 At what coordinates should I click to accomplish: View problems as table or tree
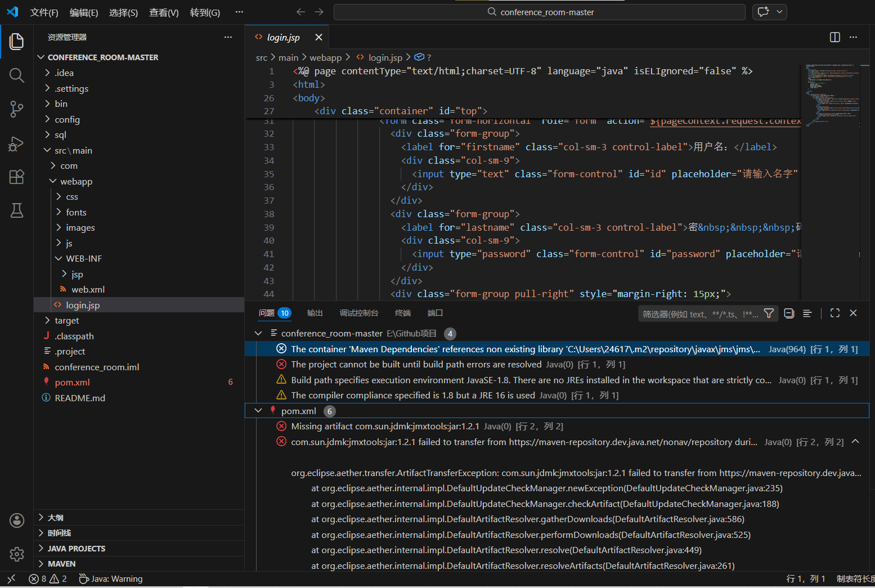807,313
